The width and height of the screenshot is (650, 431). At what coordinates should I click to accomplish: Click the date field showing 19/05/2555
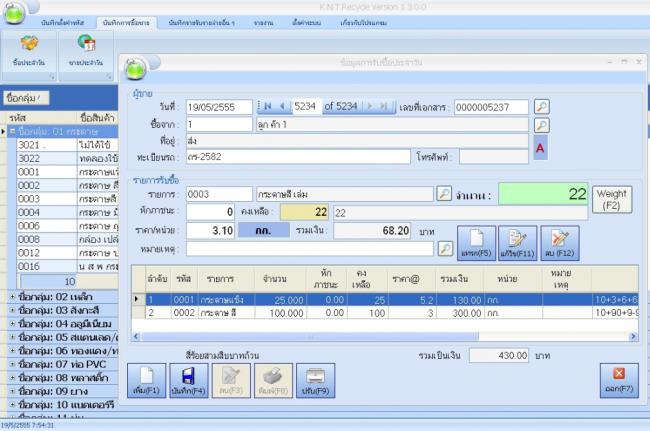tap(218, 106)
